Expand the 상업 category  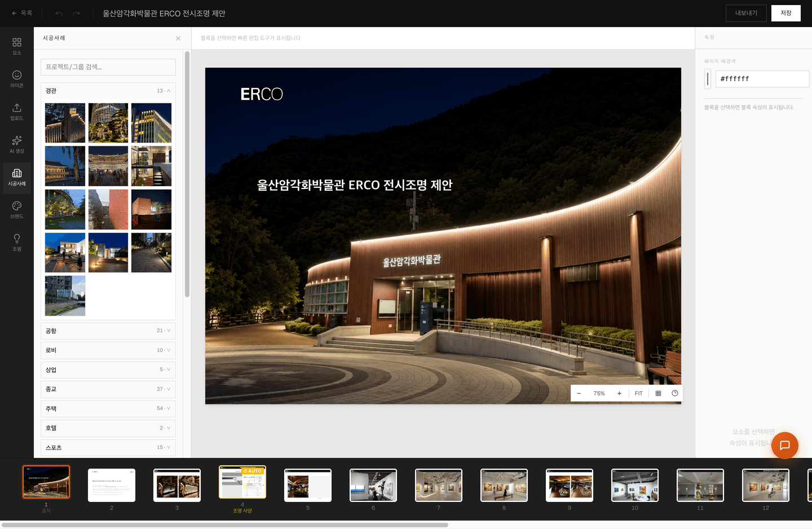pyautogui.click(x=108, y=370)
